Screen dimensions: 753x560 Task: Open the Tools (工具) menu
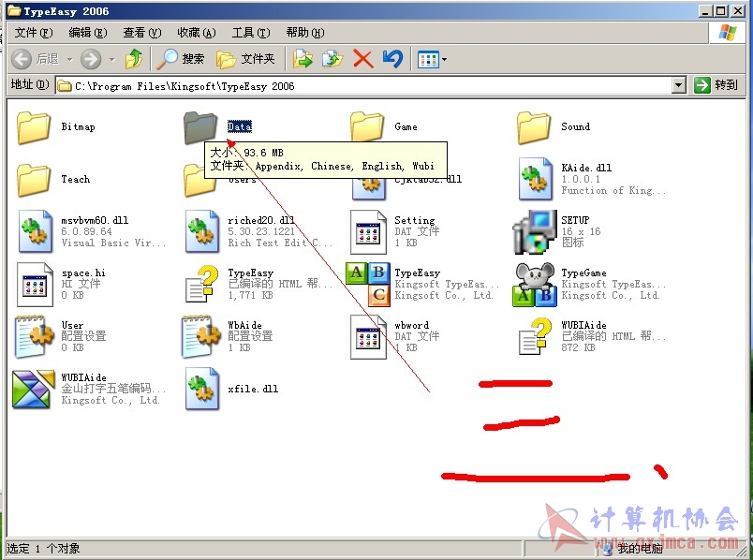tap(251, 33)
